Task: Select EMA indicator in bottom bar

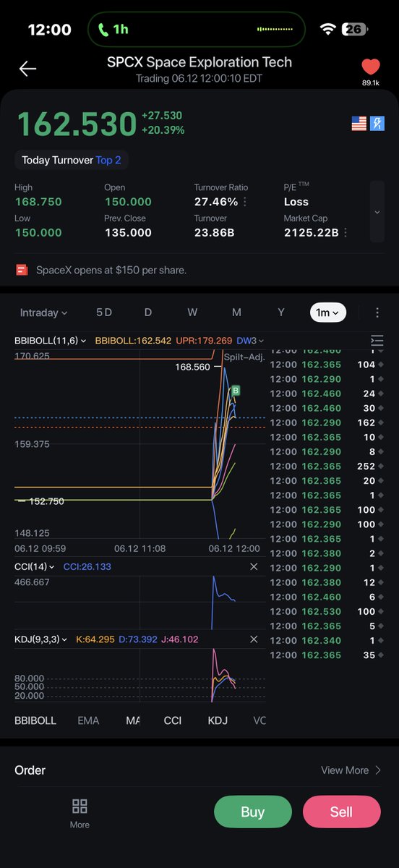Action: point(88,720)
